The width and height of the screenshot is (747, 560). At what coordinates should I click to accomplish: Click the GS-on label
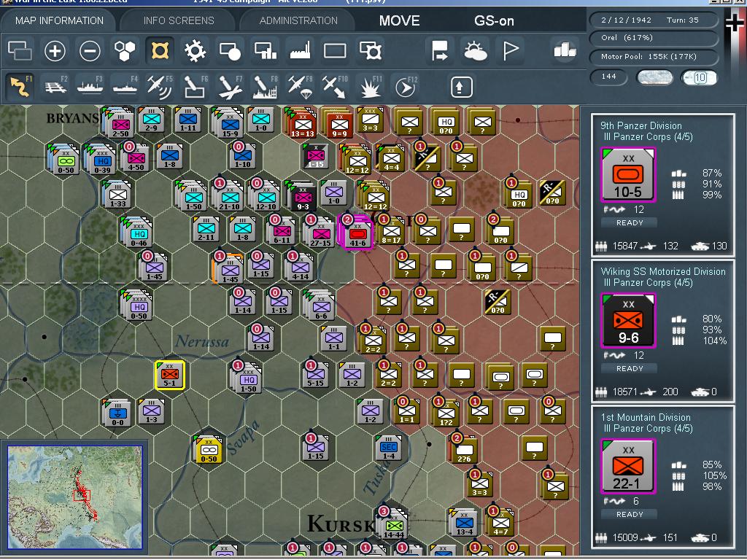pyautogui.click(x=494, y=20)
